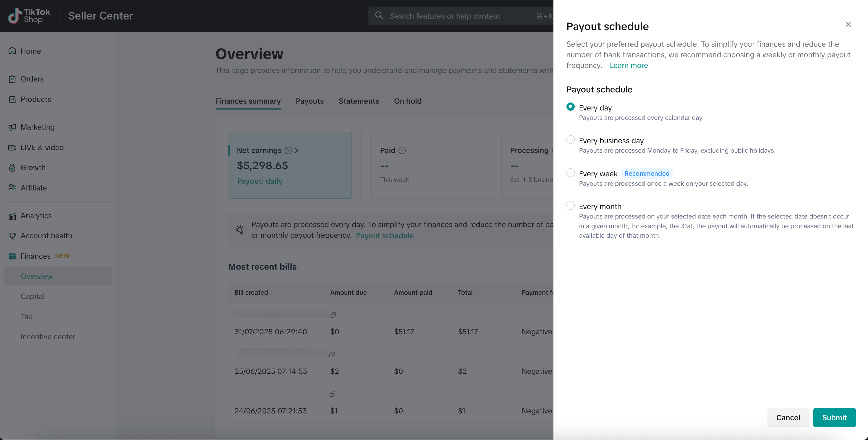Click the Home sidebar icon

(12, 51)
